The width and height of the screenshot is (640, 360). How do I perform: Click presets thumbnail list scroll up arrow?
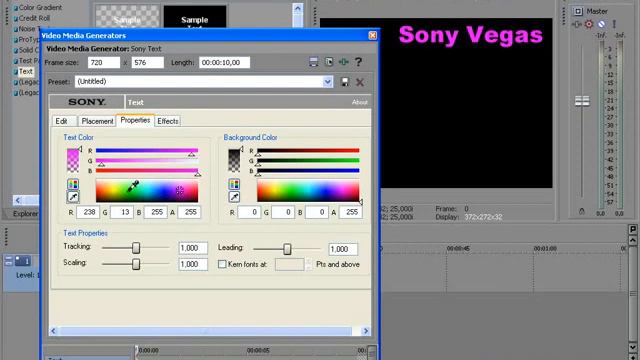point(298,8)
